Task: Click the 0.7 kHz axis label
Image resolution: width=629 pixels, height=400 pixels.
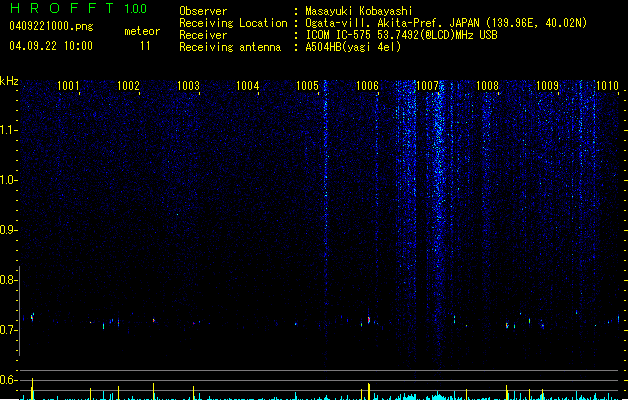Action: tap(9, 330)
